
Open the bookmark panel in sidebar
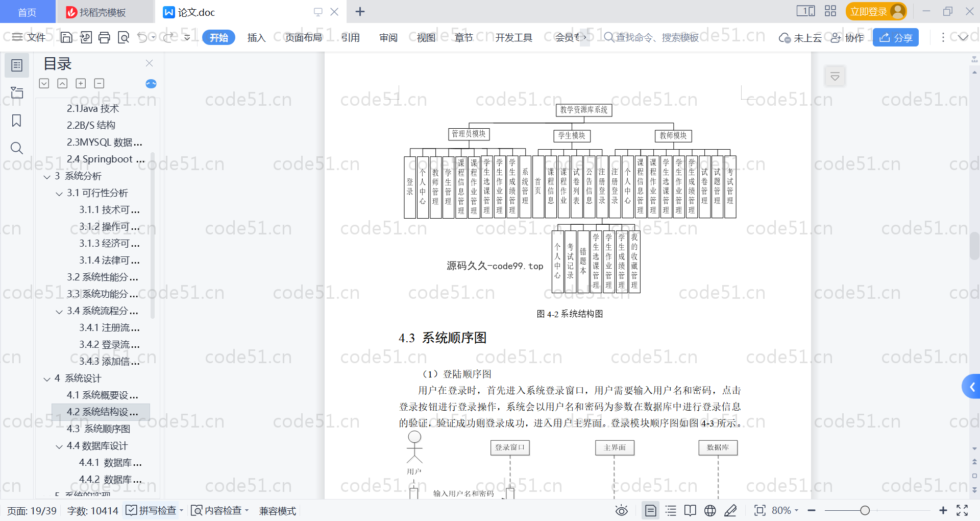pos(17,121)
